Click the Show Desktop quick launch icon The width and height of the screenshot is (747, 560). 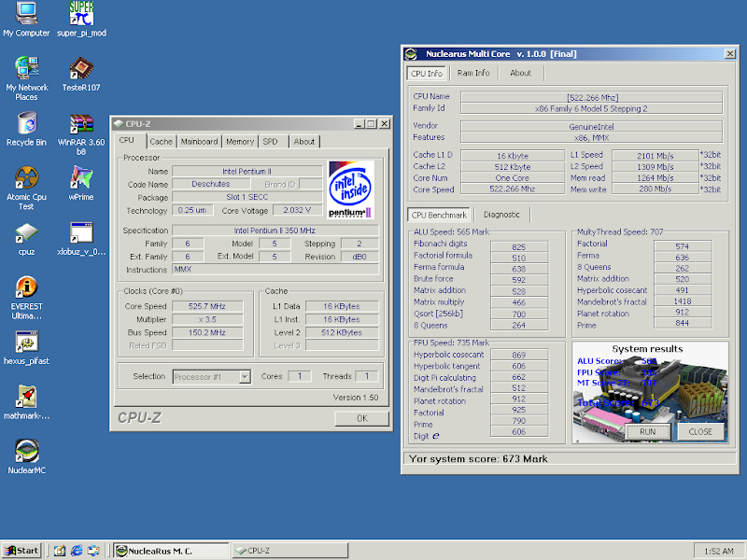click(60, 551)
